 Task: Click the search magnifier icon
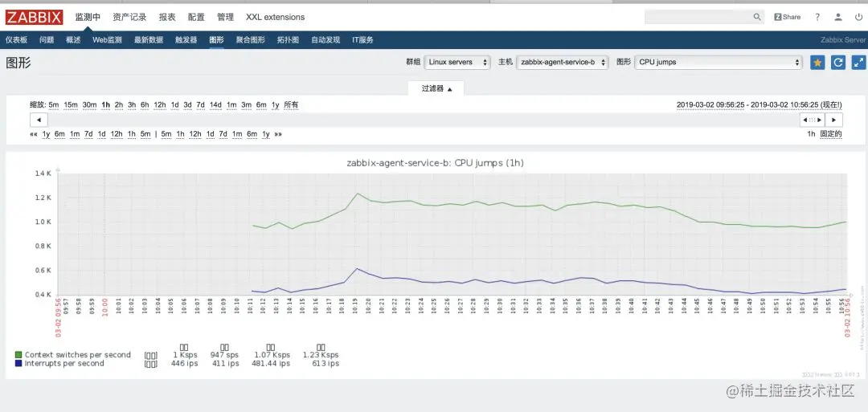click(x=757, y=17)
